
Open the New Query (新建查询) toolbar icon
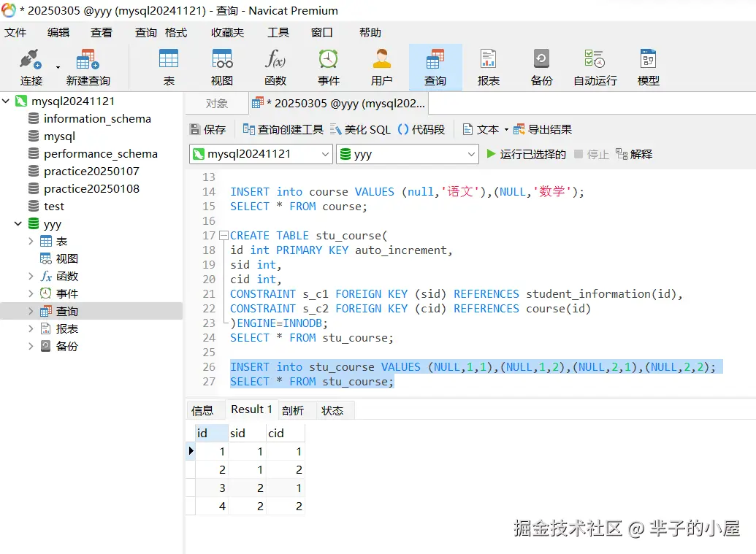pyautogui.click(x=88, y=59)
